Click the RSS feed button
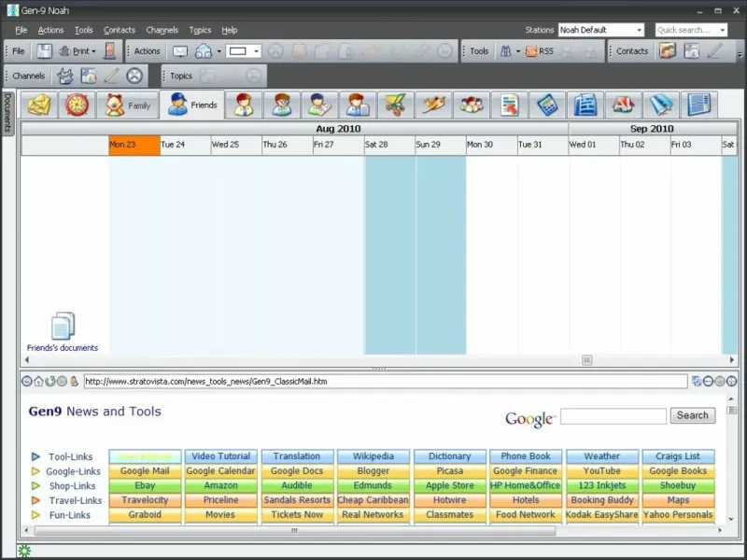Screen dimensions: 747x560 540,51
